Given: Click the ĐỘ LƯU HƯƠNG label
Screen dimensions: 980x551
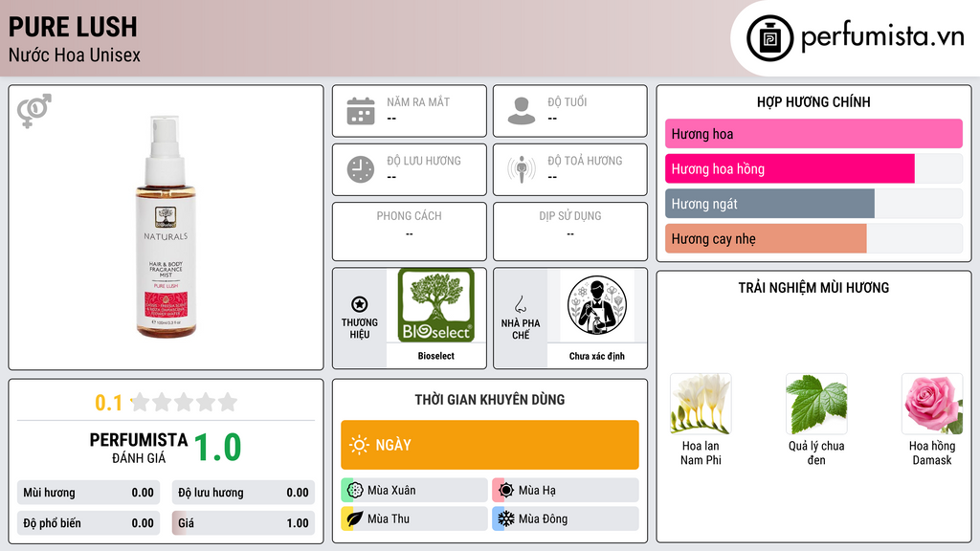Looking at the screenshot, I should coord(424,161).
